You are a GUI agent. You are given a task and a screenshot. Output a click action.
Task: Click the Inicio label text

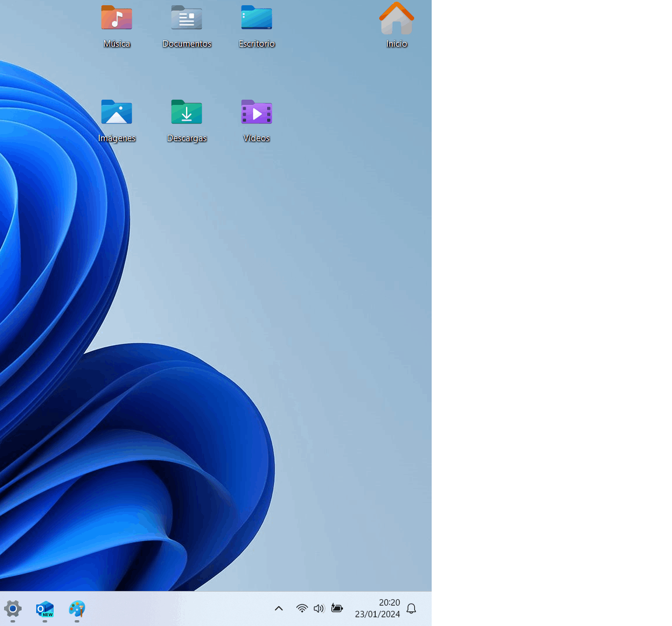click(397, 44)
